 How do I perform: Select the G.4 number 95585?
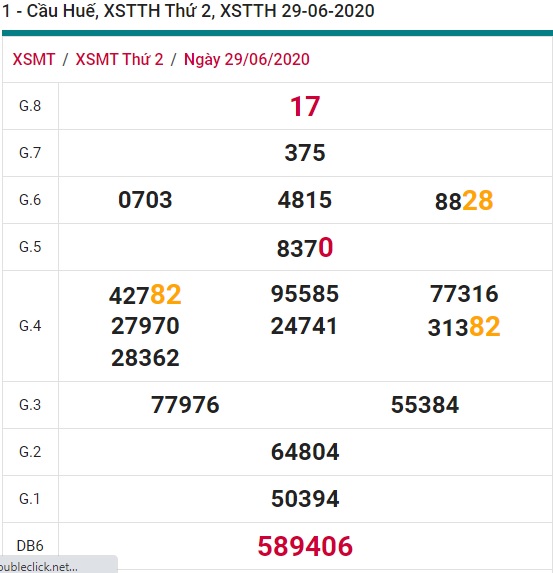tap(305, 294)
